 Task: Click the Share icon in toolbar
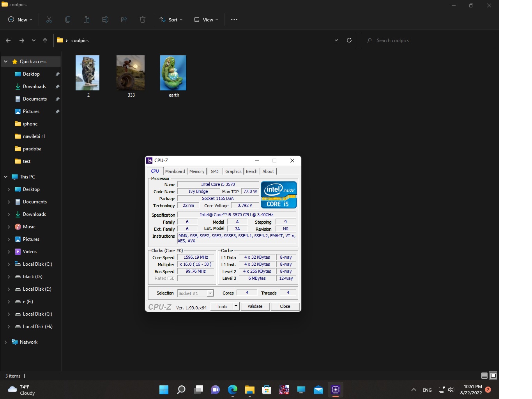tap(124, 19)
